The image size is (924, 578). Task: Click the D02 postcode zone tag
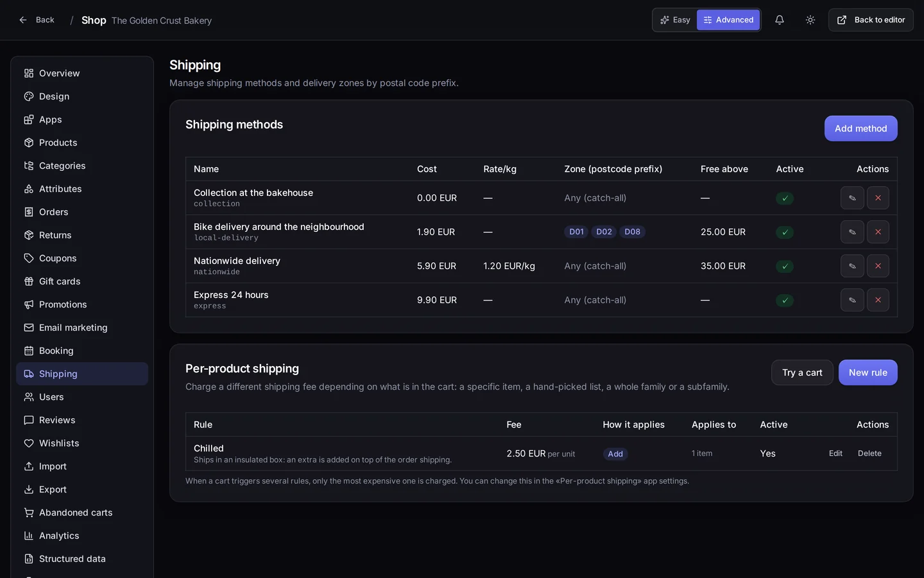click(604, 232)
